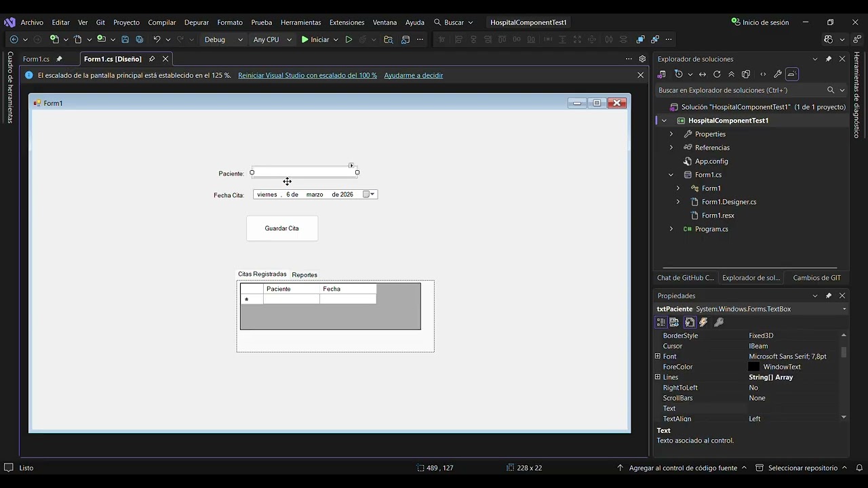Open the Archivo menu

coord(32,22)
